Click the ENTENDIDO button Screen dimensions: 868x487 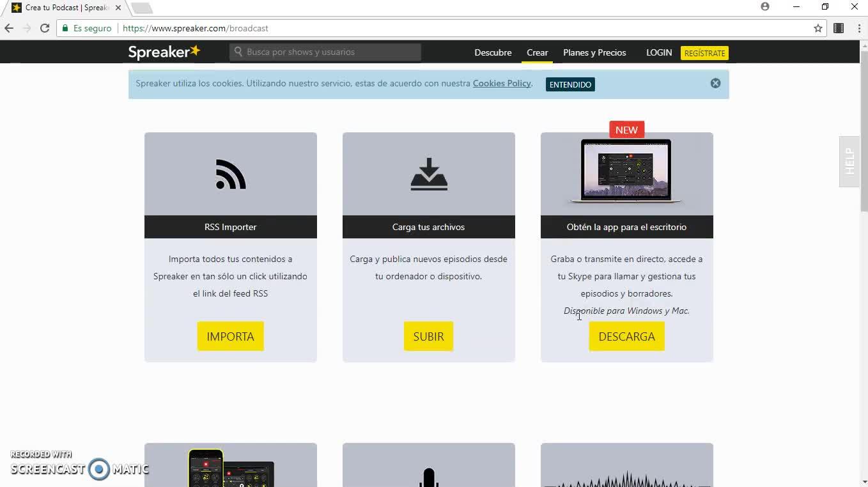570,84
